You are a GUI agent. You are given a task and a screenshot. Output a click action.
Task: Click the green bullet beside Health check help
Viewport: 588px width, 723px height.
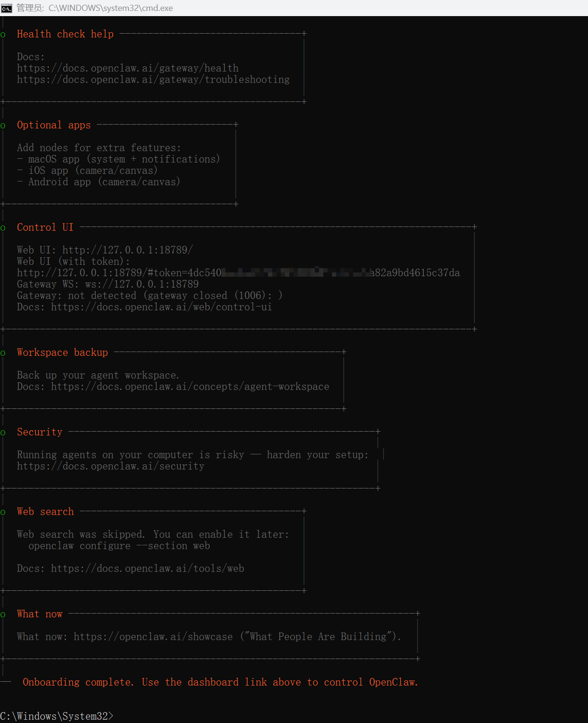[3, 35]
